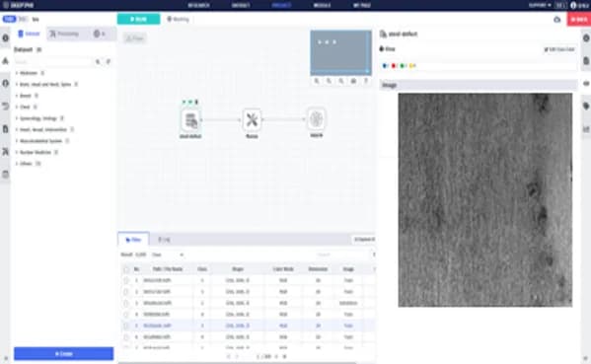Click the teal RUN button
This screenshot has width=591, height=364.
(138, 19)
